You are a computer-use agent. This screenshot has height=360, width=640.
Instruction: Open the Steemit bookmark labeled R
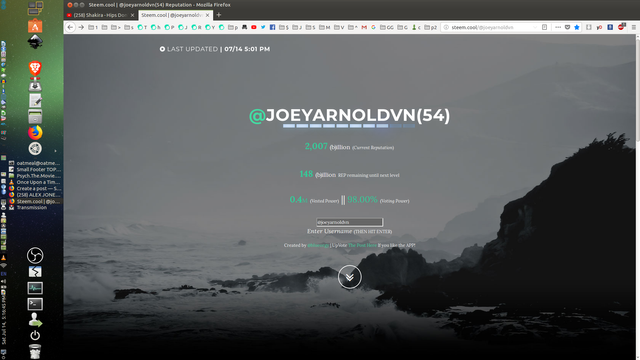coord(196,27)
